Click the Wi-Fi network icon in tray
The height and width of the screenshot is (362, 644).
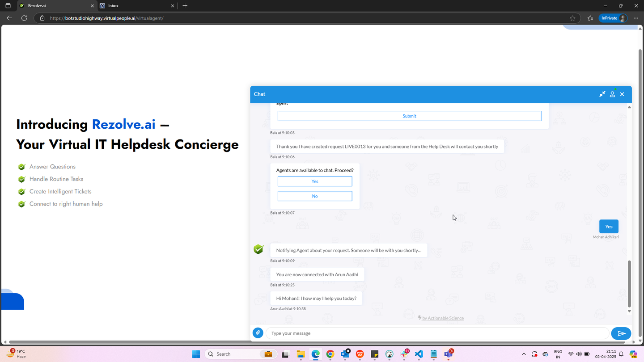click(571, 354)
